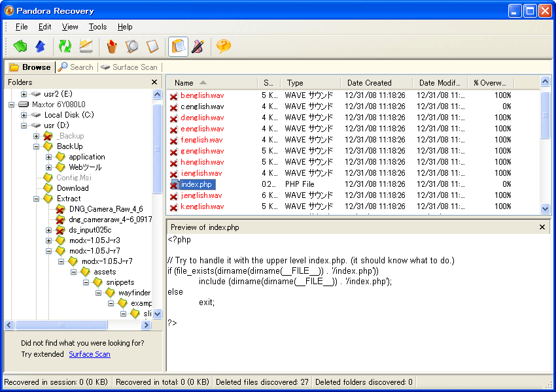The width and height of the screenshot is (556, 392).
Task: Switch to the Surface Scan tab
Action: click(x=129, y=67)
